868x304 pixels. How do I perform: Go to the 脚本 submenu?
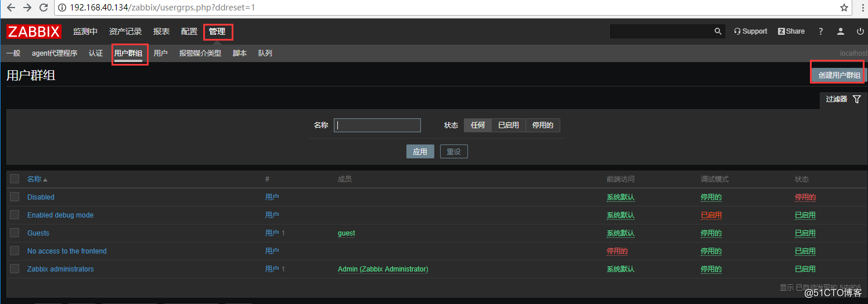click(240, 53)
